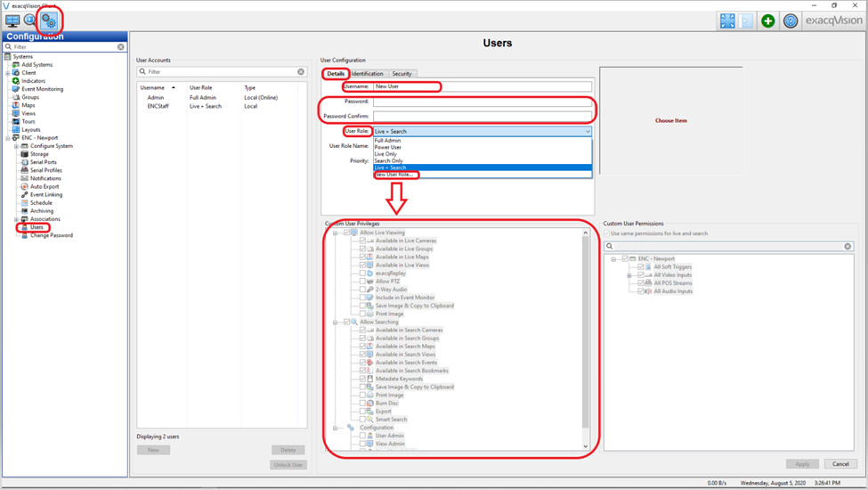Open the User Role dropdown arrow
The height and width of the screenshot is (490, 868).
tap(587, 131)
